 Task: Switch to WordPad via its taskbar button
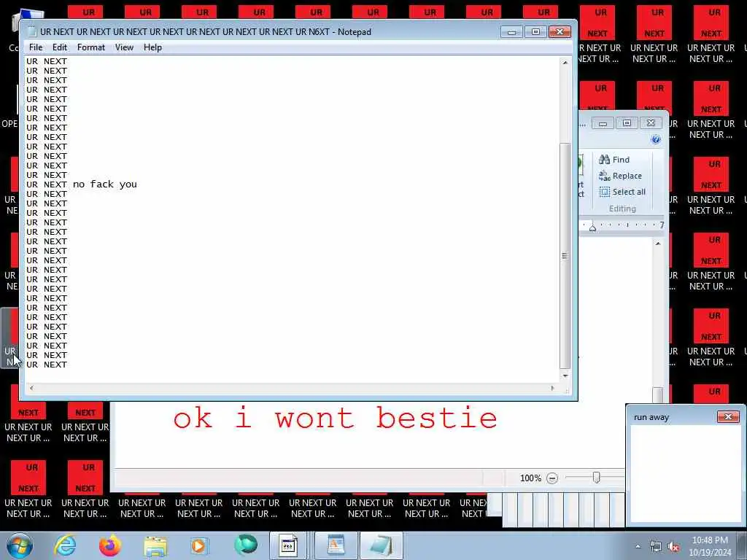(x=336, y=545)
